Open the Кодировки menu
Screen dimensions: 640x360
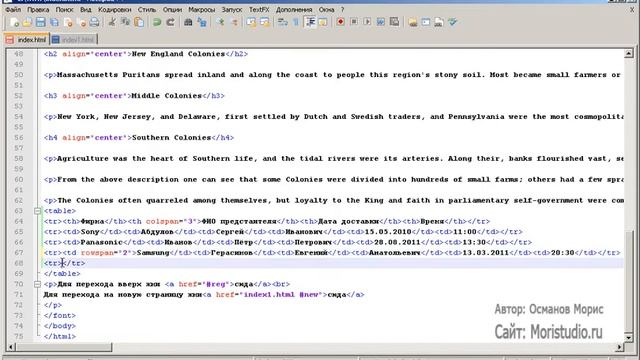[115, 9]
